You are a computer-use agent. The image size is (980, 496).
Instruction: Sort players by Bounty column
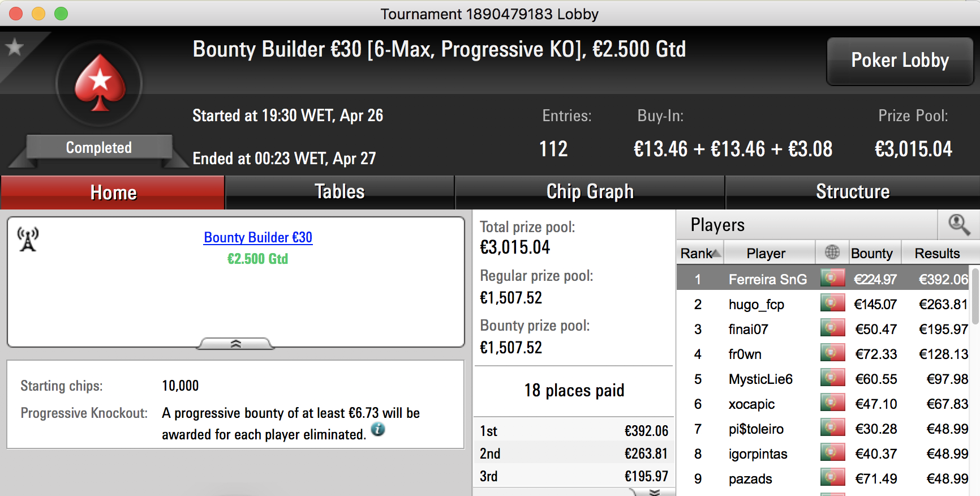coord(871,253)
